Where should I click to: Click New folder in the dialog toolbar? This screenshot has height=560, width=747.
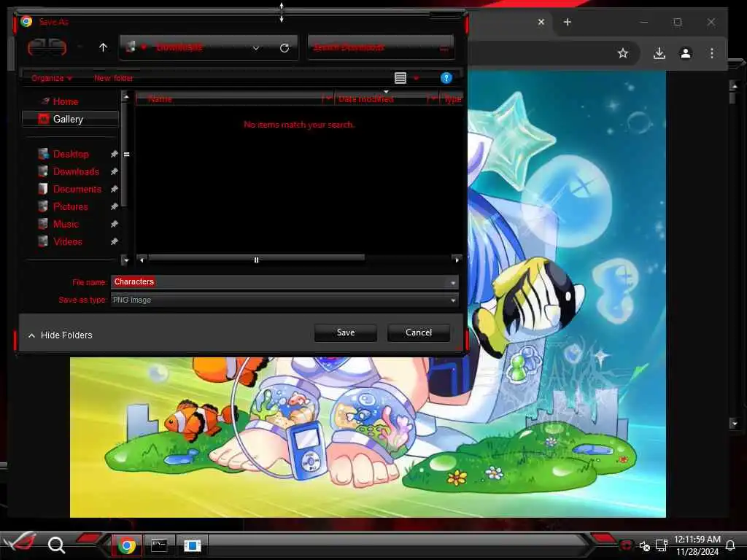(113, 78)
